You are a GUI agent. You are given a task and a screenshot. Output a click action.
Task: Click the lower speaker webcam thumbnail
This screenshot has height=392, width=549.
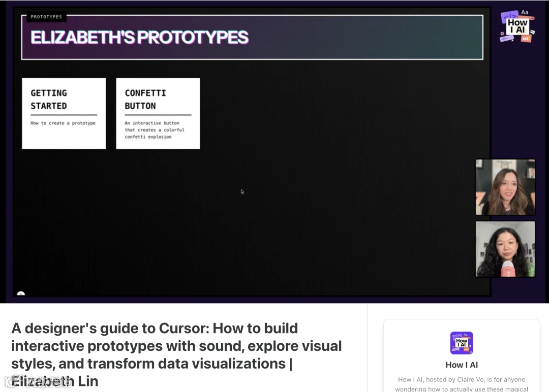tap(505, 249)
